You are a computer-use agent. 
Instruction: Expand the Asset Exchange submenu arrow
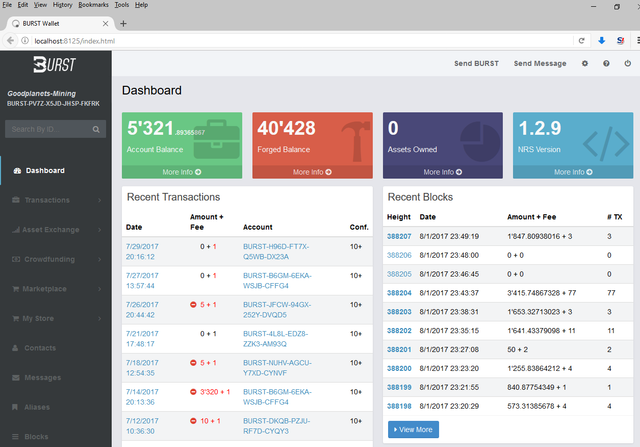(100, 230)
